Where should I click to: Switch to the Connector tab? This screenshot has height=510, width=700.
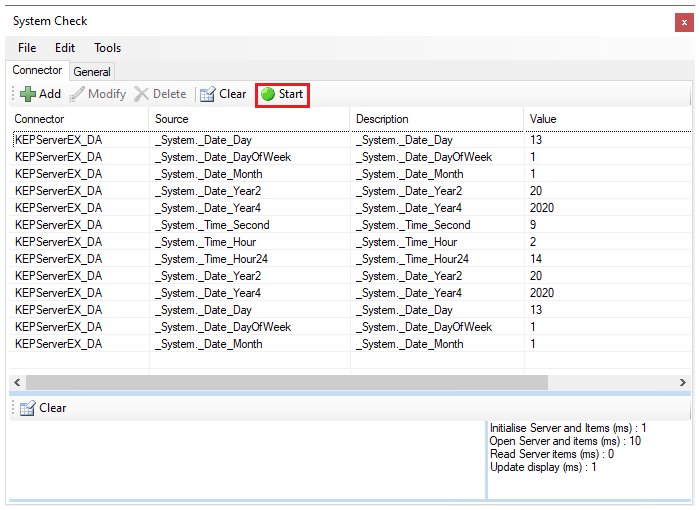(x=37, y=70)
